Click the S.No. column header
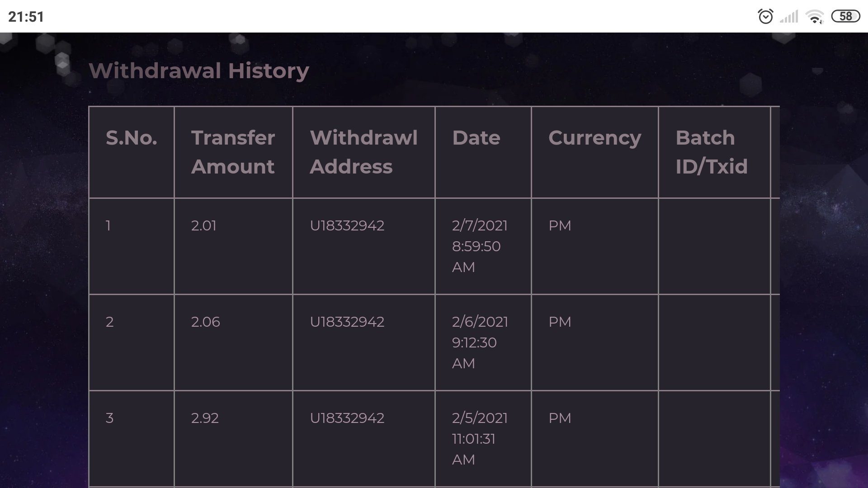Screen dimensions: 868x488 click(132, 138)
